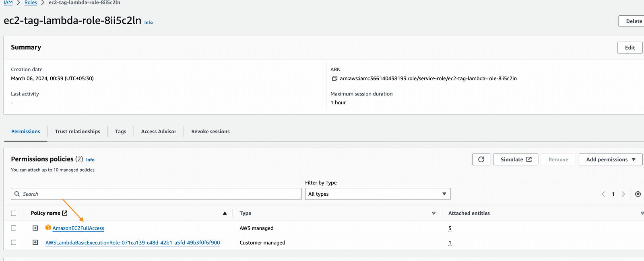
Task: Expand the AWSLambdaBasicExecutionRole policy details
Action: pyautogui.click(x=35, y=242)
